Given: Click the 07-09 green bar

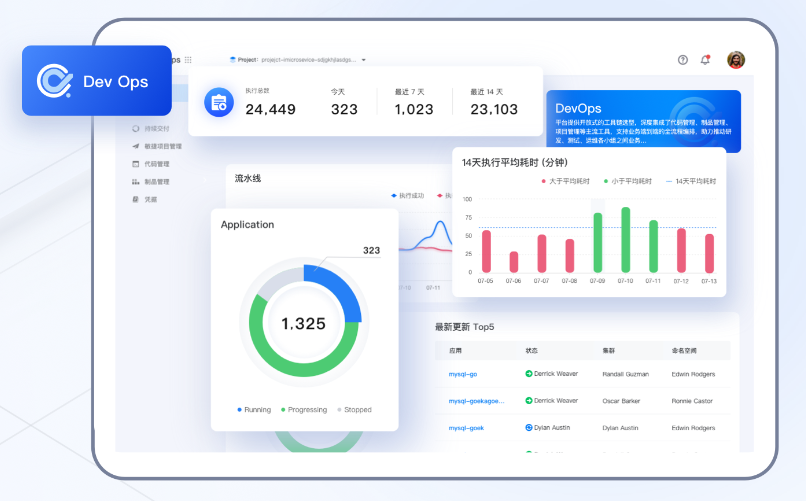Looking at the screenshot, I should pyautogui.click(x=597, y=243).
